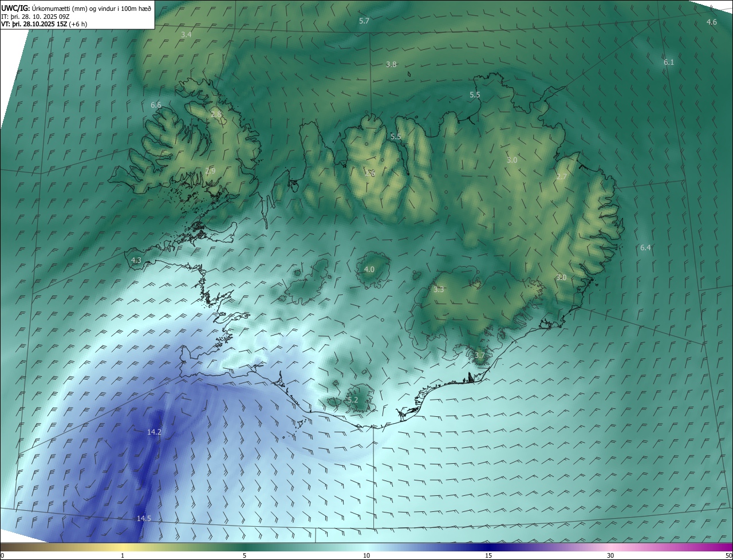Click the 0 tick on the color scale
733x560 pixels.
pos(2,555)
